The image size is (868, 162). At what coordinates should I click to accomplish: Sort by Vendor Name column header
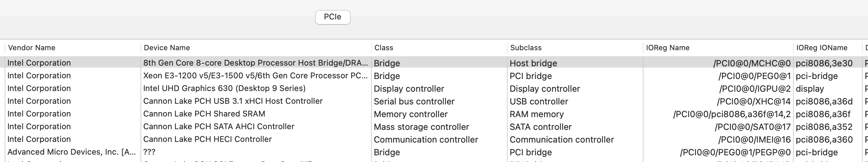[x=32, y=48]
